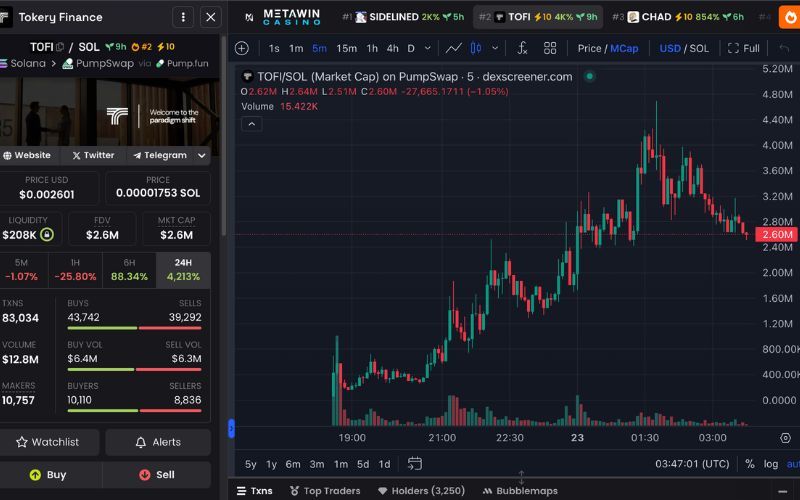The width and height of the screenshot is (800, 500).
Task: Open trending #3 CHAD token
Action: pyautogui.click(x=678, y=17)
